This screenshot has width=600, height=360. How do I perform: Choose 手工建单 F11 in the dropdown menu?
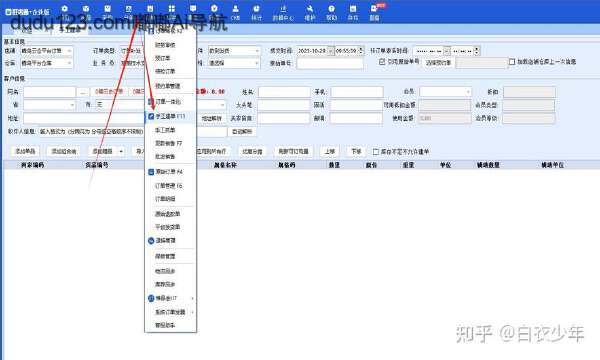[x=170, y=116]
